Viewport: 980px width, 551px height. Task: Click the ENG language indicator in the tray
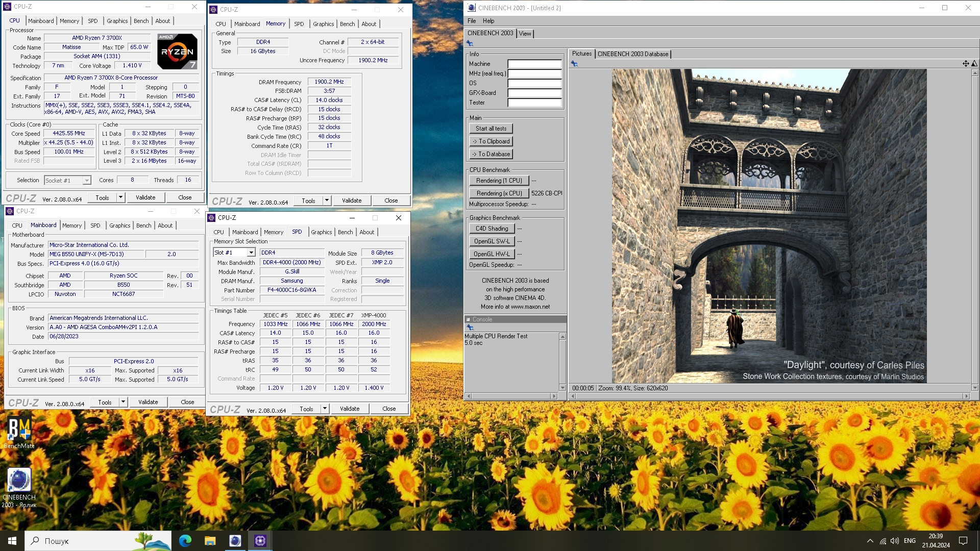[910, 541]
